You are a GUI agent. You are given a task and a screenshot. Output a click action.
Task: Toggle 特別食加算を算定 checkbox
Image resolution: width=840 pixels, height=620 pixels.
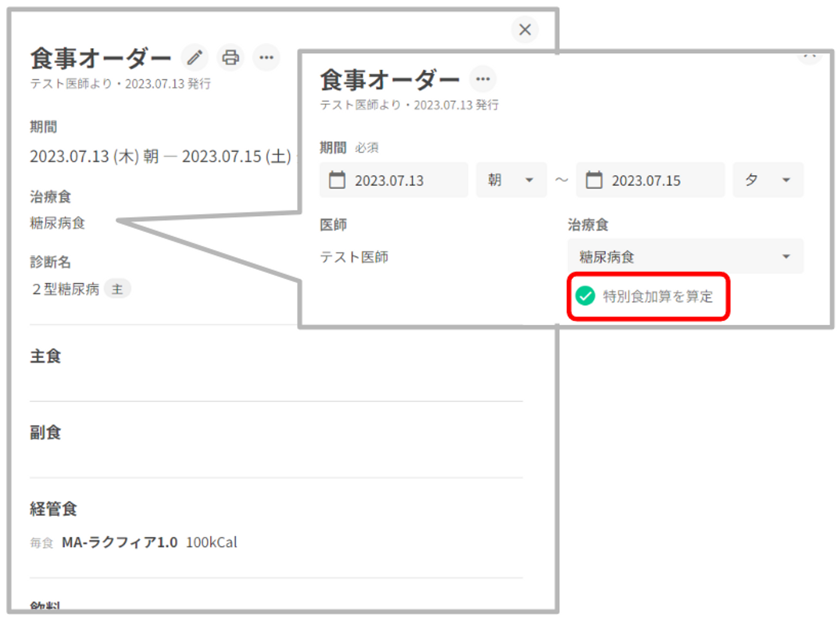click(585, 296)
